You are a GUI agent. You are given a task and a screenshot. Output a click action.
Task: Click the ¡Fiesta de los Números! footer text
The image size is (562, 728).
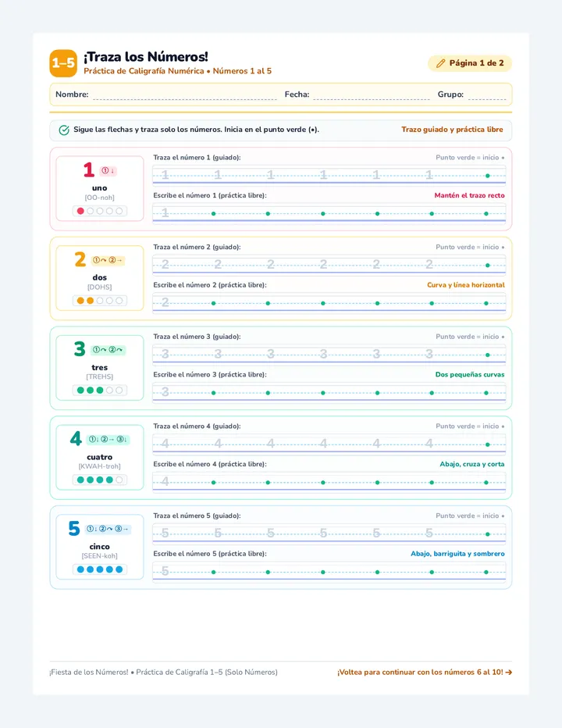(x=163, y=673)
